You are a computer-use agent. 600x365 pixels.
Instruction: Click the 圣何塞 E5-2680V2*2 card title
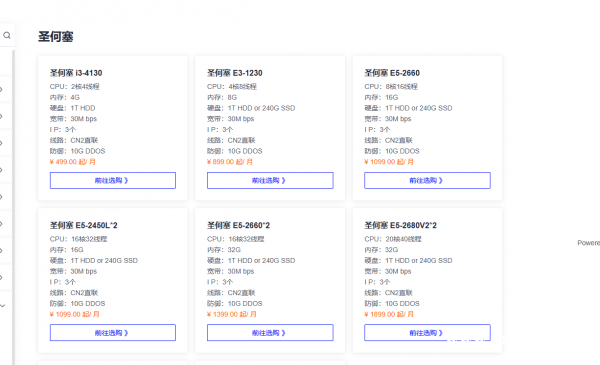(x=400, y=225)
